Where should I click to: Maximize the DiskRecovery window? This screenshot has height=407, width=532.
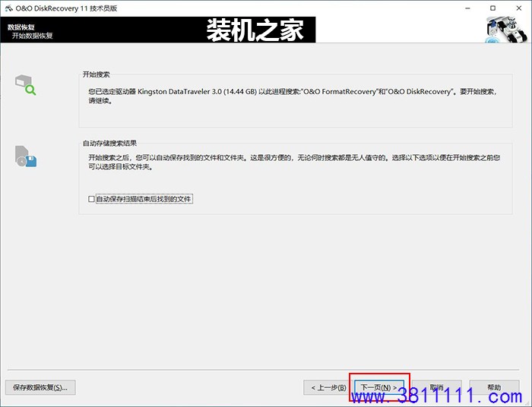493,8
